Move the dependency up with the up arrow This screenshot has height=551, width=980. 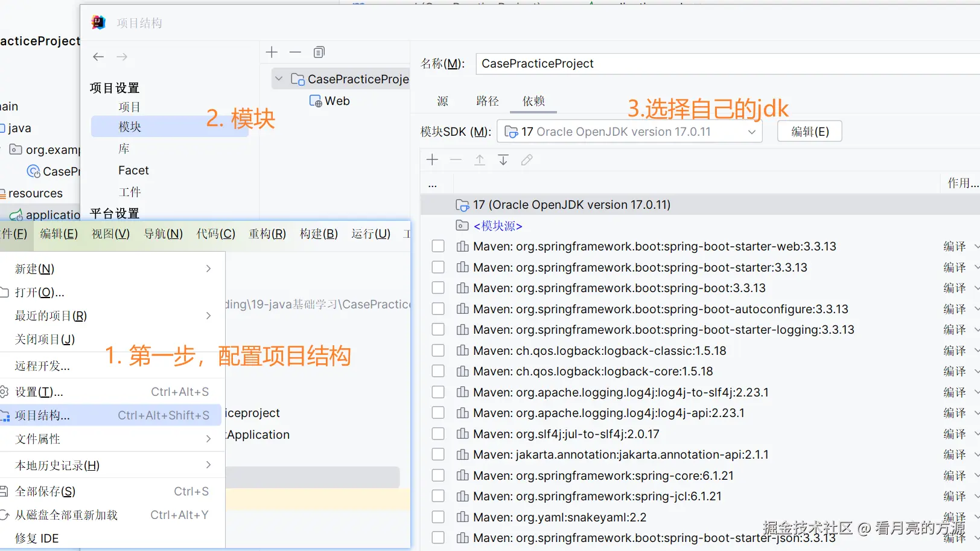click(480, 160)
